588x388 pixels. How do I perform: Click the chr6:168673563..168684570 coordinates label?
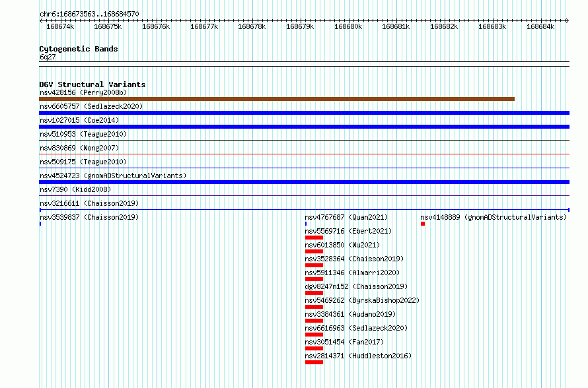pyautogui.click(x=89, y=14)
